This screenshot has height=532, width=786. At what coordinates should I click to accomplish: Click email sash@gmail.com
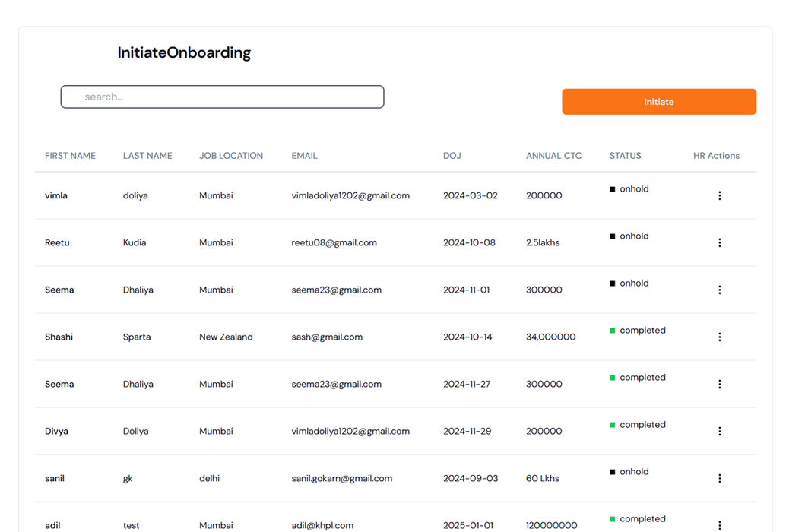click(x=327, y=337)
